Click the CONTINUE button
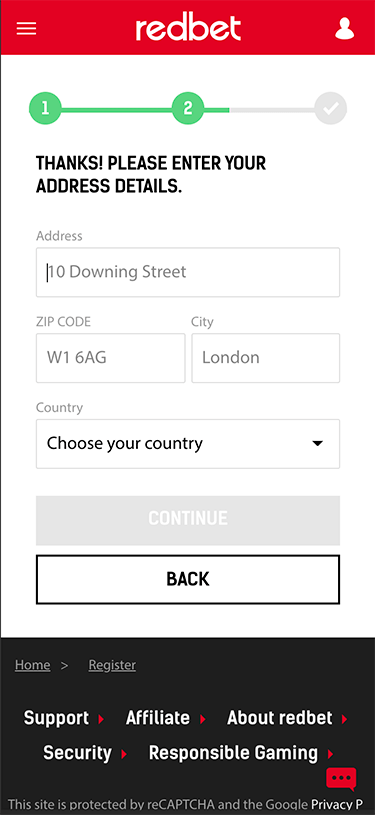This screenshot has height=815, width=375. pyautogui.click(x=188, y=520)
